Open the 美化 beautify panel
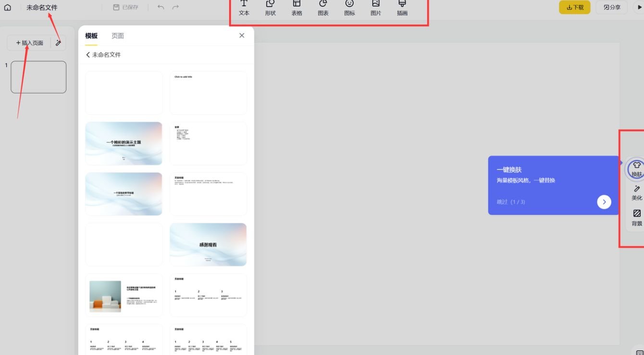The width and height of the screenshot is (644, 355). [636, 192]
